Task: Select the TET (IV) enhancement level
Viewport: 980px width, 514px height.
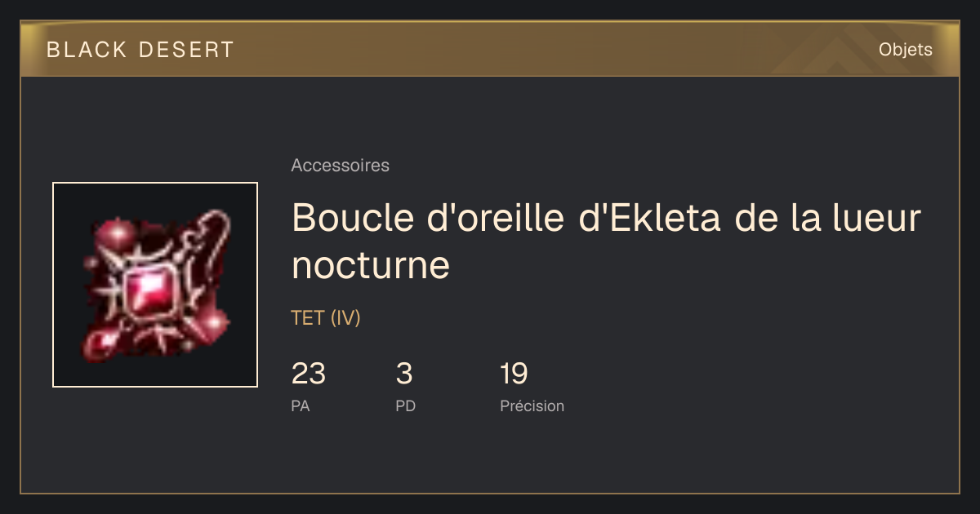Action: pos(326,318)
